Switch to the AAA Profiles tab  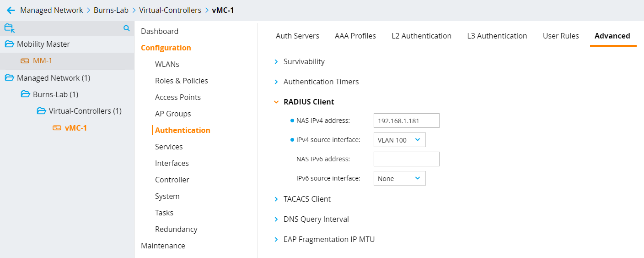pos(355,36)
